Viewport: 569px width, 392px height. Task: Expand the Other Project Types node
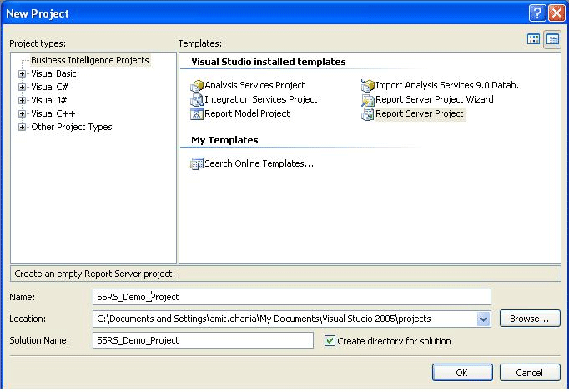[x=23, y=128]
